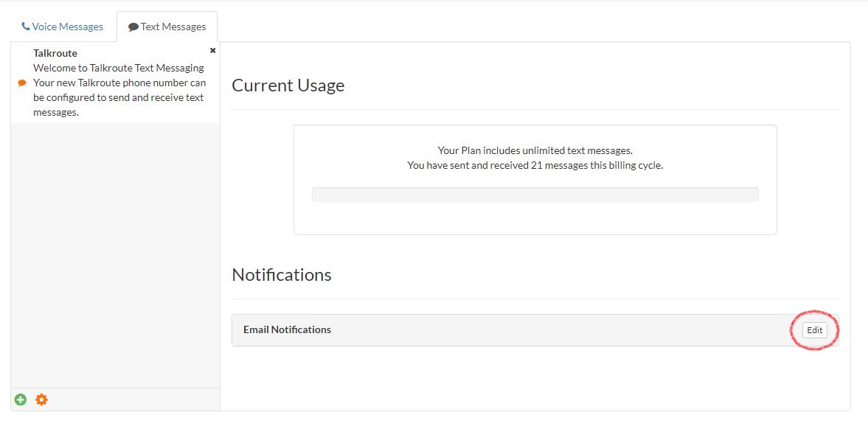The image size is (868, 426).
Task: Click the phone icon on Voice Messages tab
Action: [26, 27]
